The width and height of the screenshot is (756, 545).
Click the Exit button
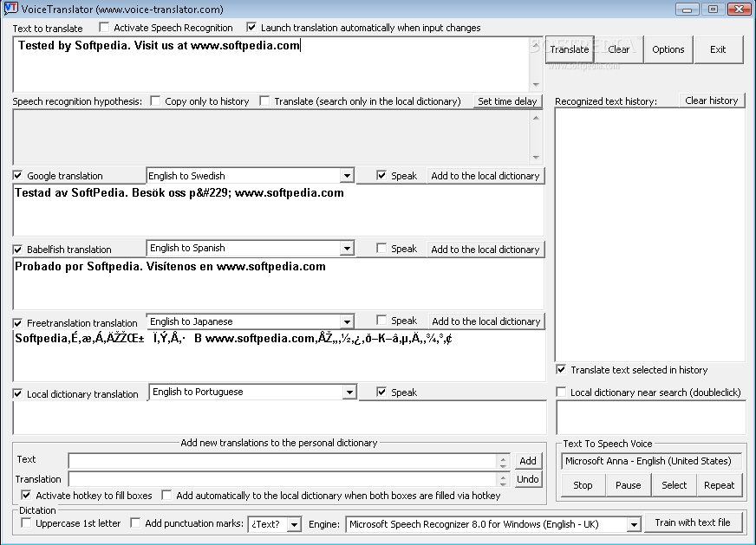(718, 49)
